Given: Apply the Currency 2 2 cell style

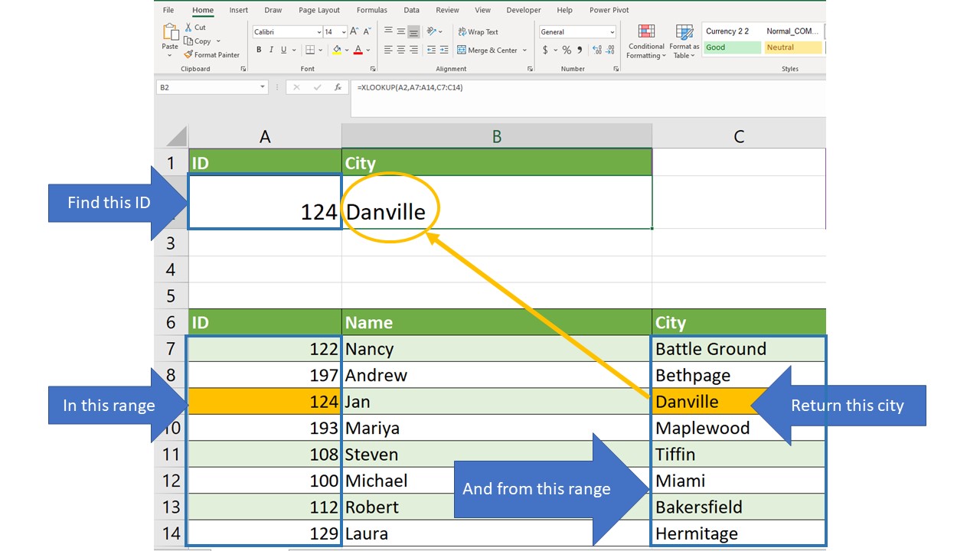Looking at the screenshot, I should [x=732, y=31].
